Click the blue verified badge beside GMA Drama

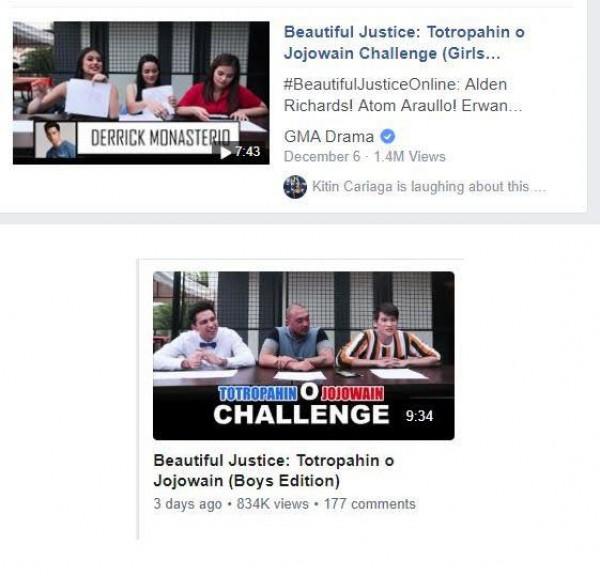point(387,136)
